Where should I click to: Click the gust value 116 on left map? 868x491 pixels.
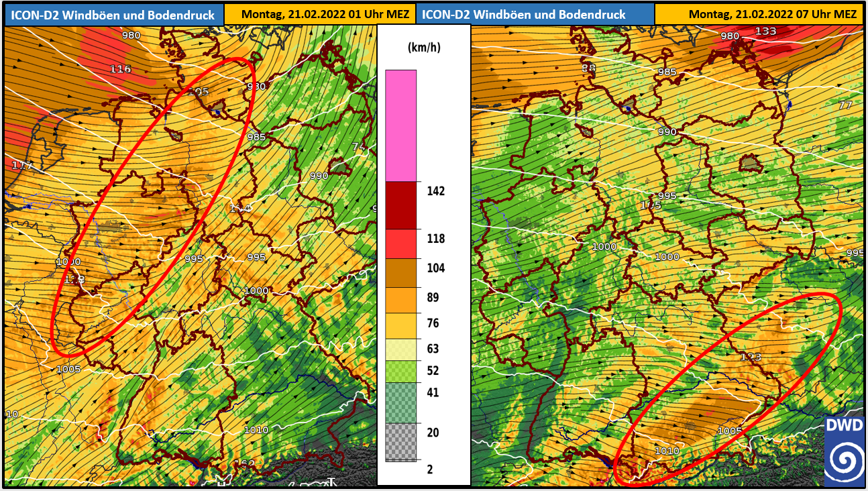pos(121,69)
